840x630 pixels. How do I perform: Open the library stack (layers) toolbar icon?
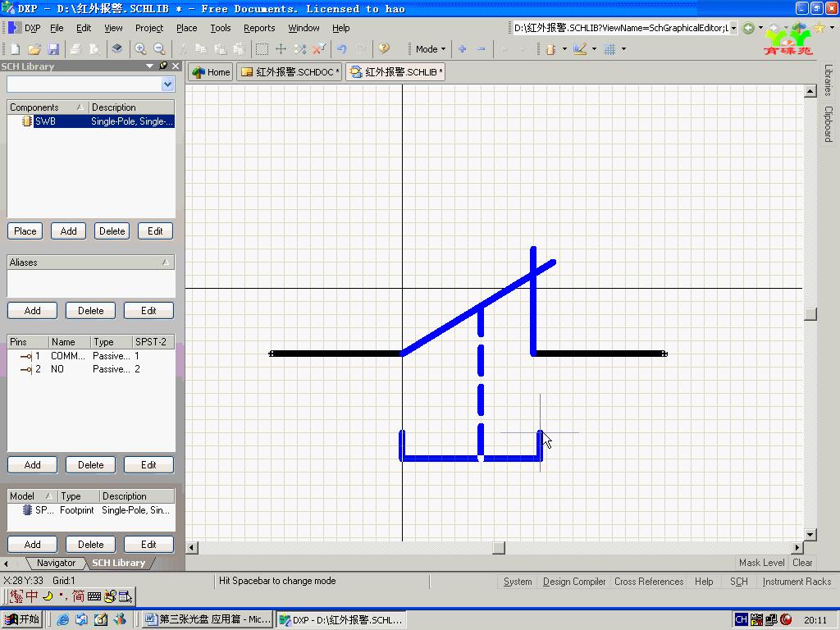tap(116, 49)
